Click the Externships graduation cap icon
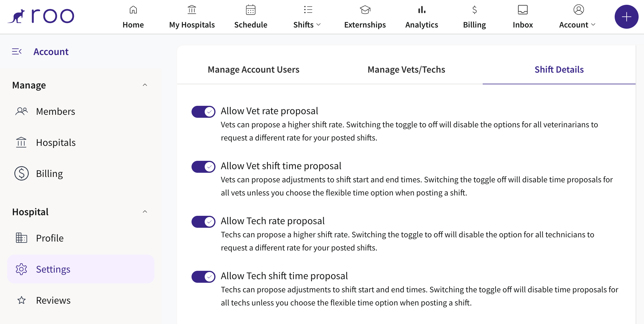Screen dimensions: 644x324 [365, 10]
